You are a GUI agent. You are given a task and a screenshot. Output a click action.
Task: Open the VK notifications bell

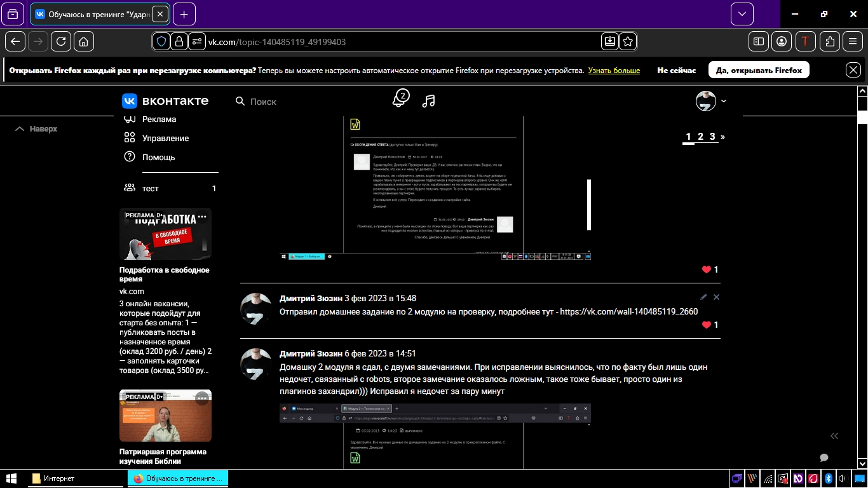pos(399,100)
